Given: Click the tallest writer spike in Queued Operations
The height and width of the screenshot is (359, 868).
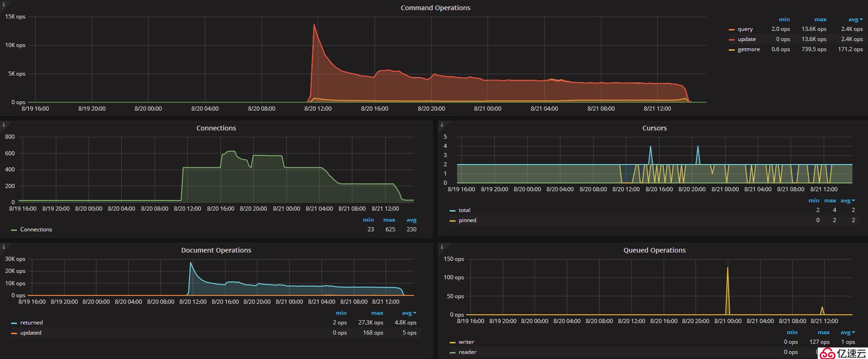Looking at the screenshot, I should coord(728,268).
